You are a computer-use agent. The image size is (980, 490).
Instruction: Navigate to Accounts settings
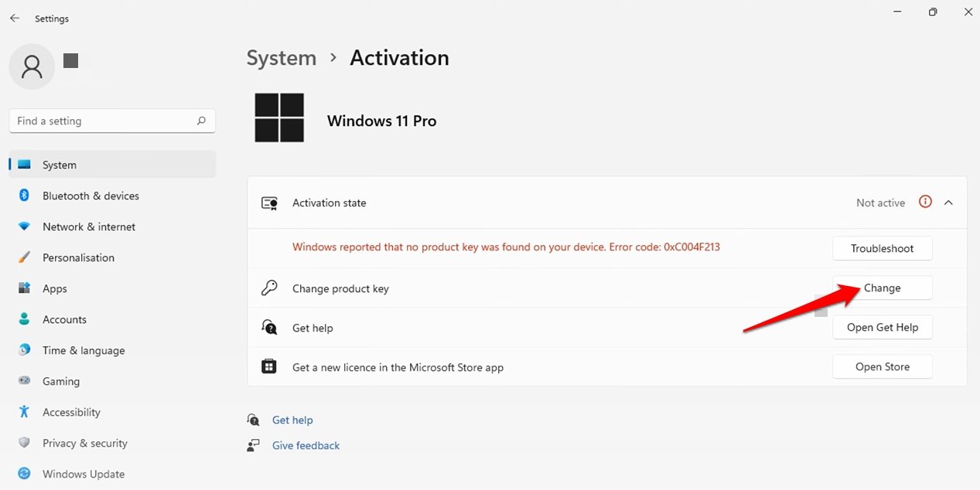pos(112,319)
